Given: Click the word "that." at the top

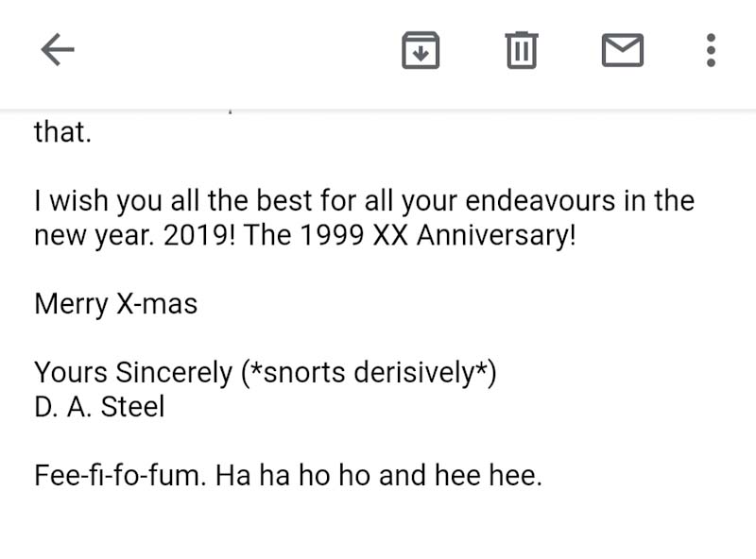Looking at the screenshot, I should click(x=62, y=132).
